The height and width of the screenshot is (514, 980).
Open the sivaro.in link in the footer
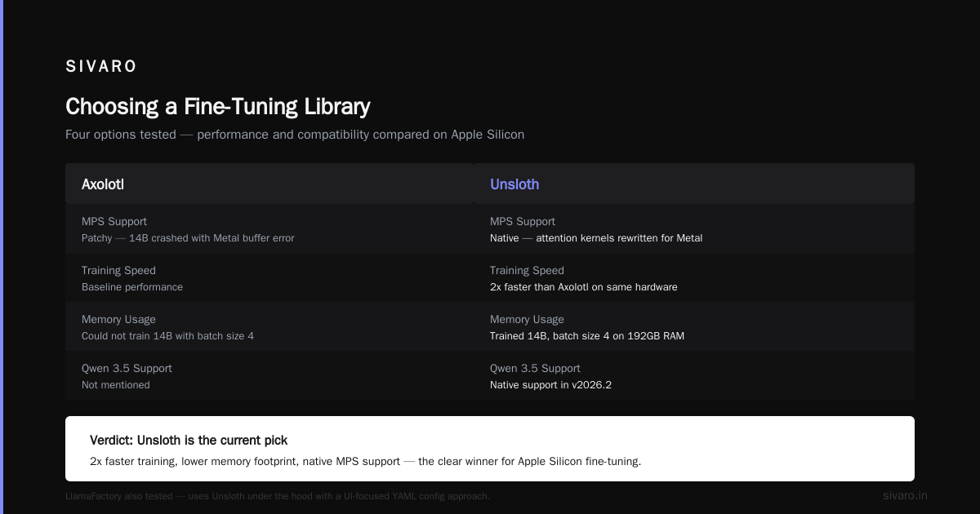click(x=905, y=495)
